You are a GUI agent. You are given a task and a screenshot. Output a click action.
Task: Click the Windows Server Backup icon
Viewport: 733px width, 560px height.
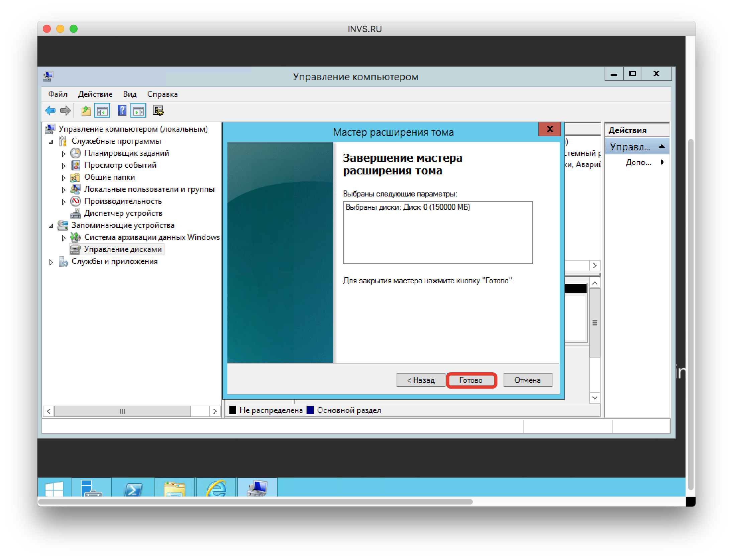point(76,237)
